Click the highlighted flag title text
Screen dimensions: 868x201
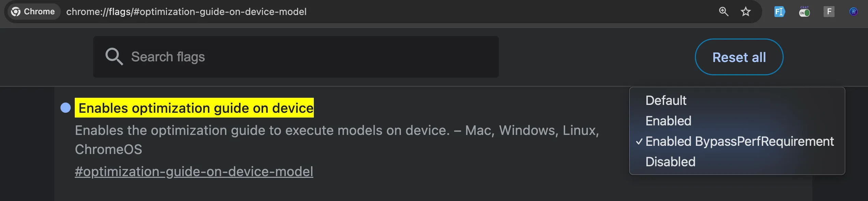pos(196,108)
